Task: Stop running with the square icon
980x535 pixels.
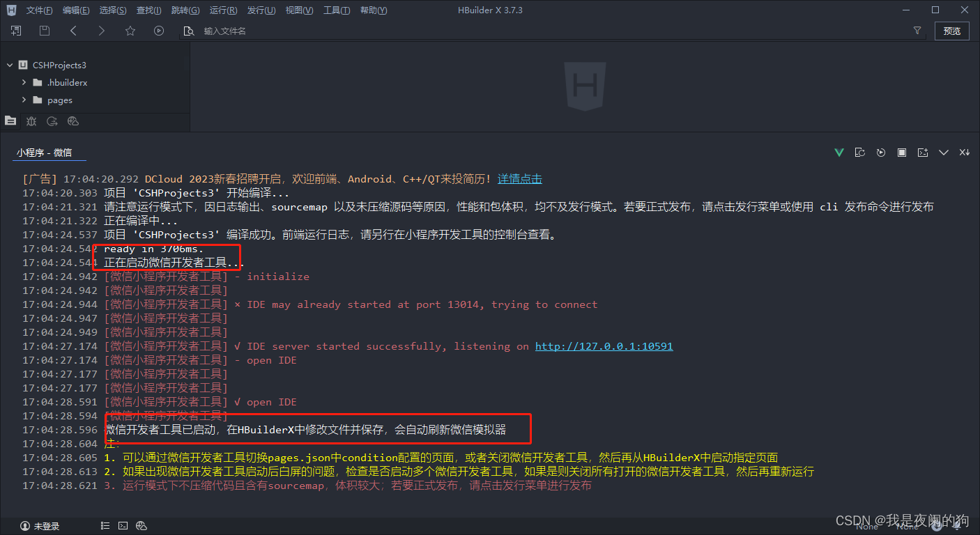Action: point(902,153)
